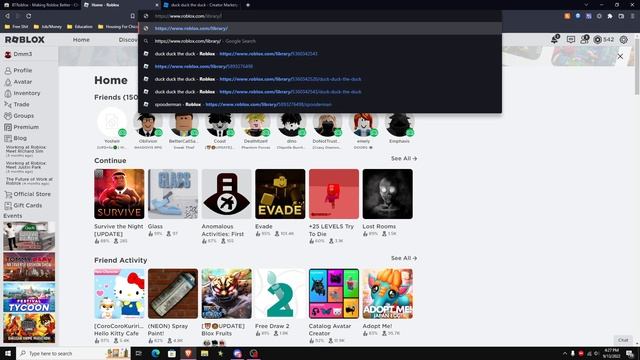Open the Roblox logo homepage link
Image resolution: width=640 pixels, height=360 pixels.
click(25, 40)
